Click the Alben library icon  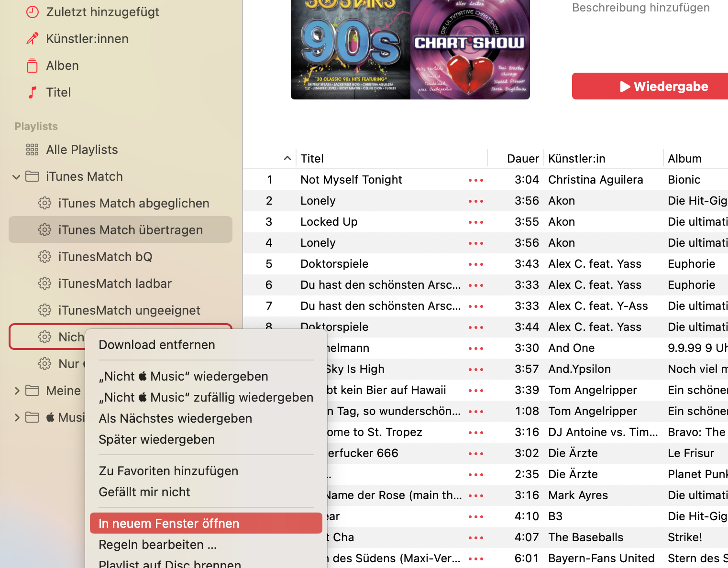tap(32, 66)
